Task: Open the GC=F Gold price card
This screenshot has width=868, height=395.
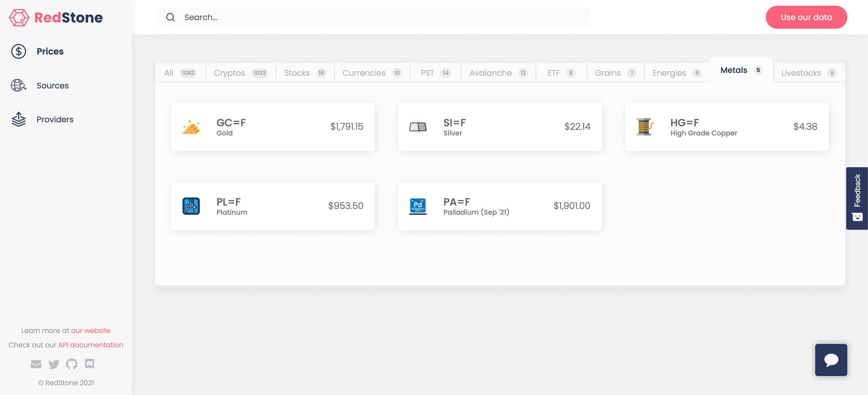Action: 273,127
